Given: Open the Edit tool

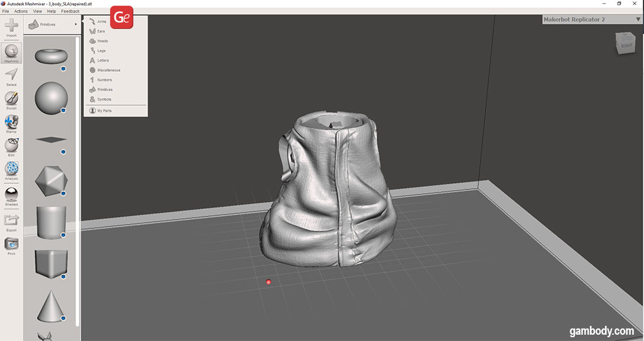Looking at the screenshot, I should [11, 145].
